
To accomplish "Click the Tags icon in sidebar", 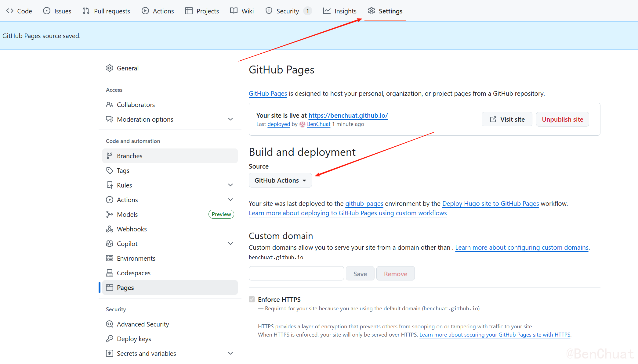I will tap(109, 170).
